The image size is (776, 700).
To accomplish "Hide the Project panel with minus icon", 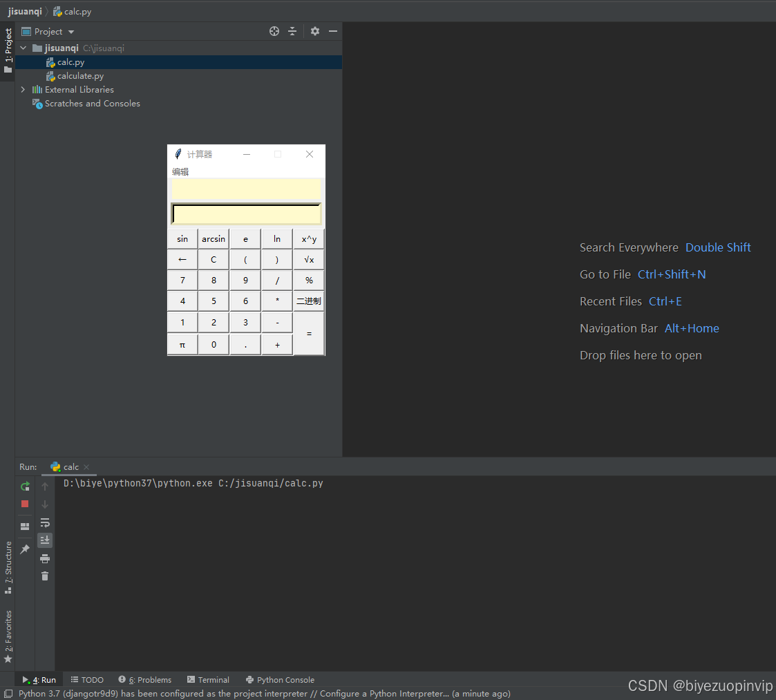I will coord(333,31).
